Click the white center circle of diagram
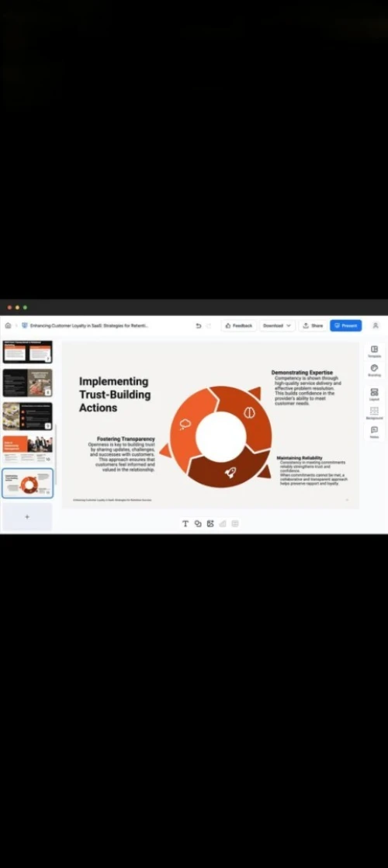 [x=221, y=437]
